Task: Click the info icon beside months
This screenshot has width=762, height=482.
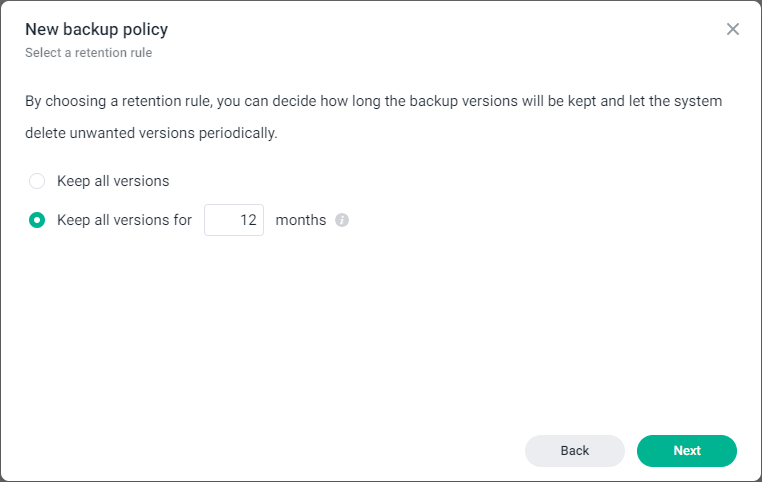Action: (x=342, y=220)
